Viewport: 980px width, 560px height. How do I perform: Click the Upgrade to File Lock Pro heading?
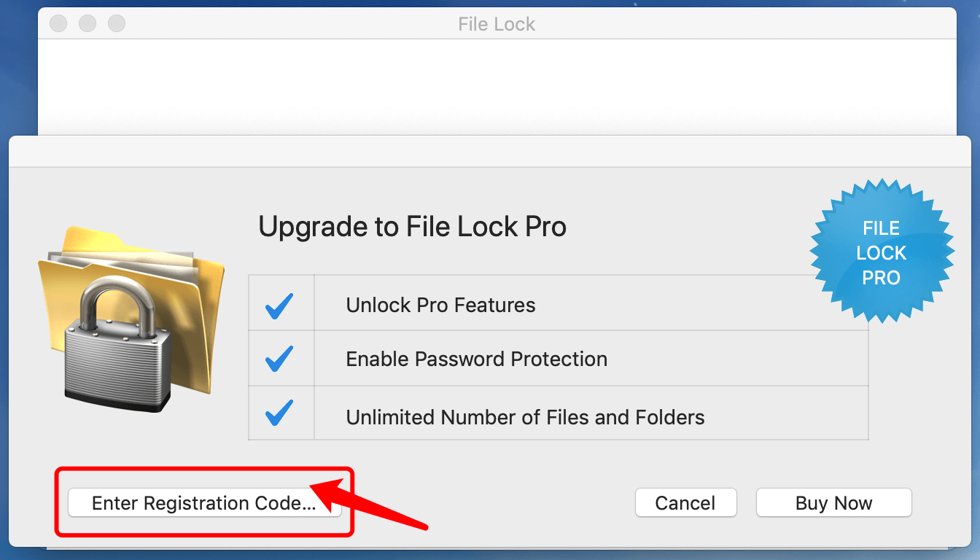(x=412, y=227)
